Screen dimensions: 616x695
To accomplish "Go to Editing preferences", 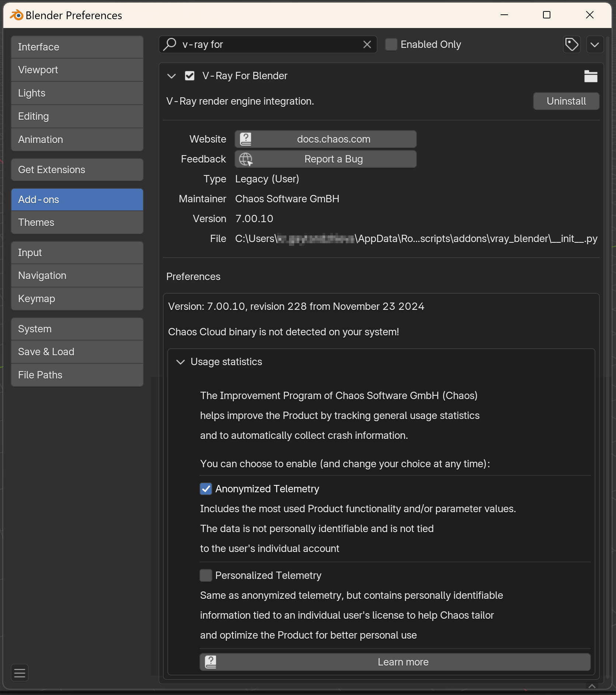I will (77, 116).
